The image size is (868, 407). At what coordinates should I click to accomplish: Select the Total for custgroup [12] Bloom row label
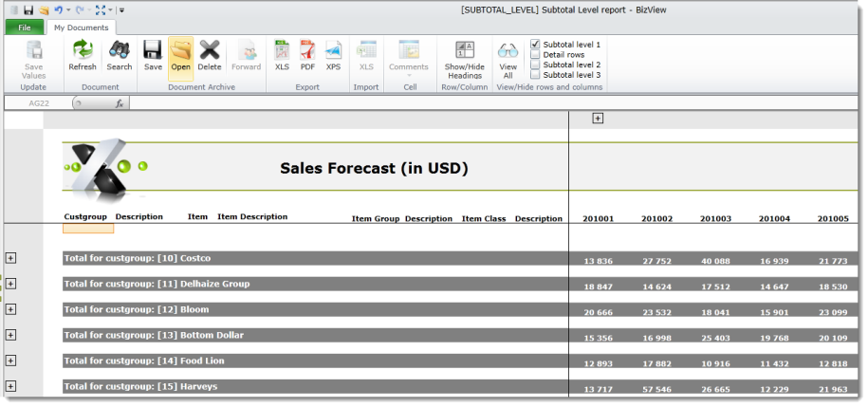[137, 309]
